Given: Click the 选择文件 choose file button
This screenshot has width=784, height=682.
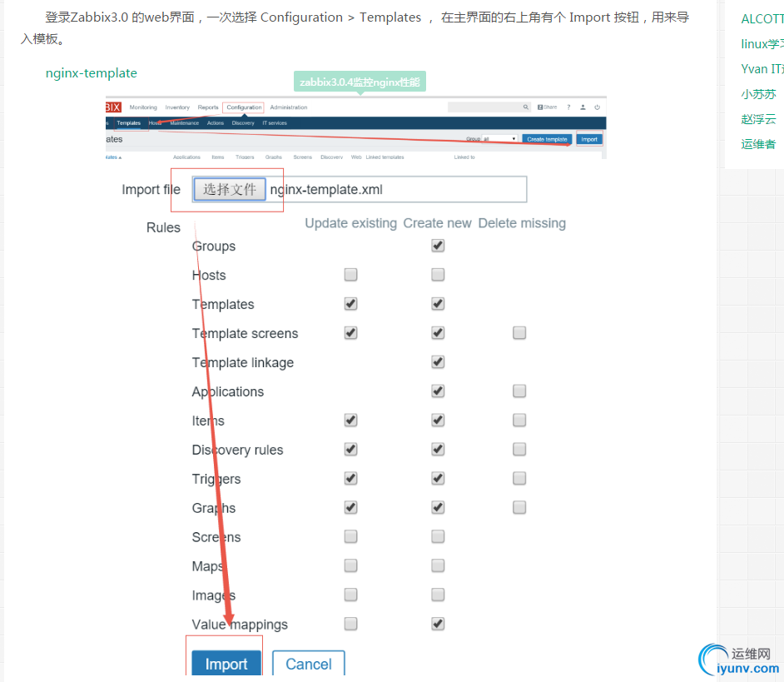Looking at the screenshot, I should coord(230,189).
